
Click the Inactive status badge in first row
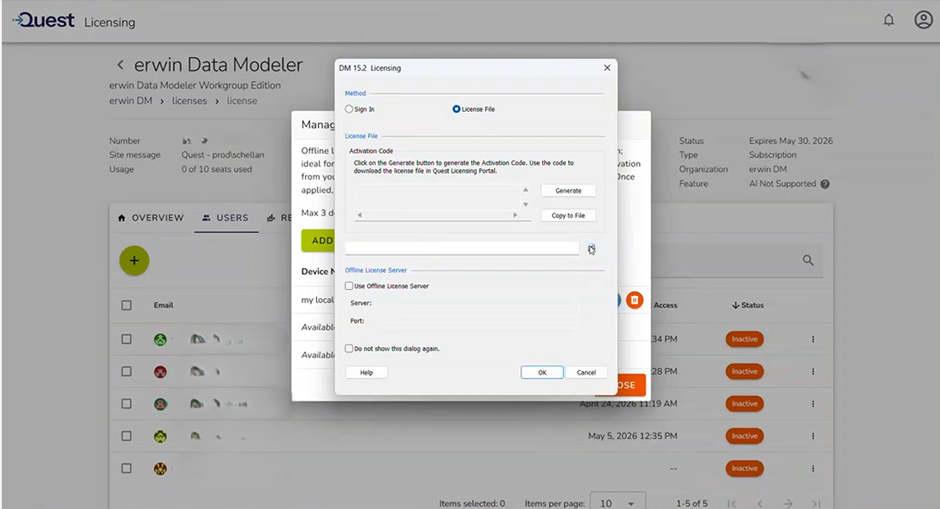745,339
